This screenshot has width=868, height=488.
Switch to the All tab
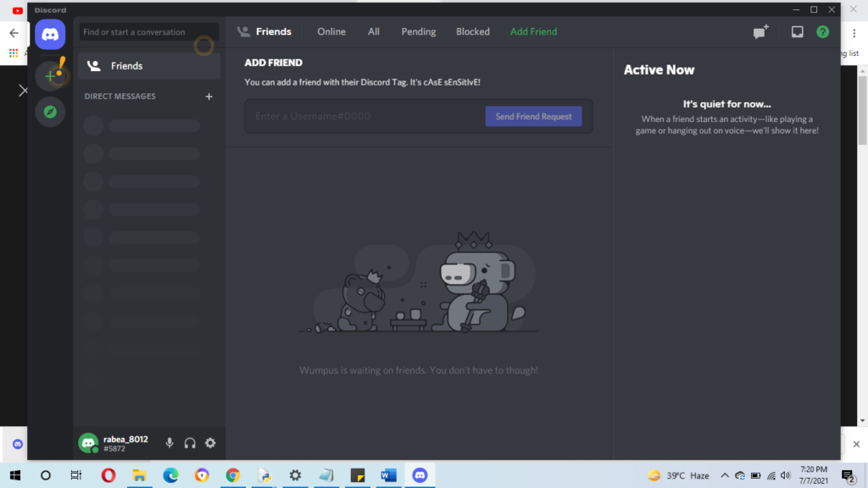point(374,31)
